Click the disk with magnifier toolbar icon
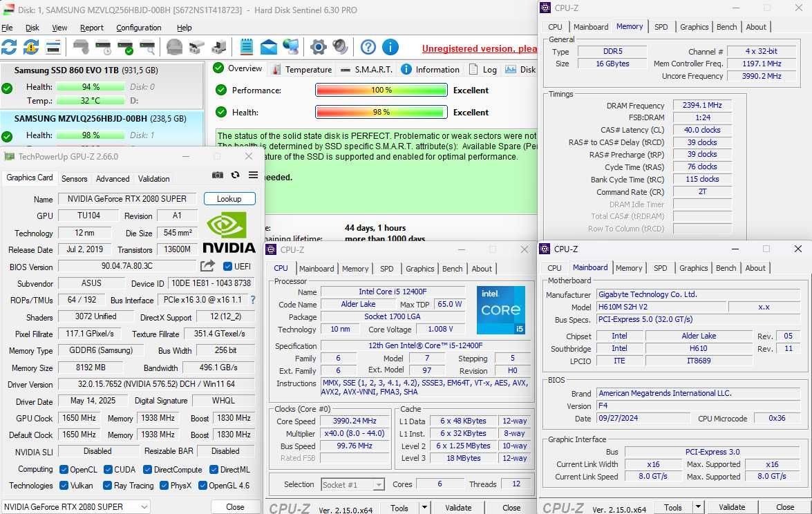Screen dimensions: 812x514 pyautogui.click(x=148, y=47)
